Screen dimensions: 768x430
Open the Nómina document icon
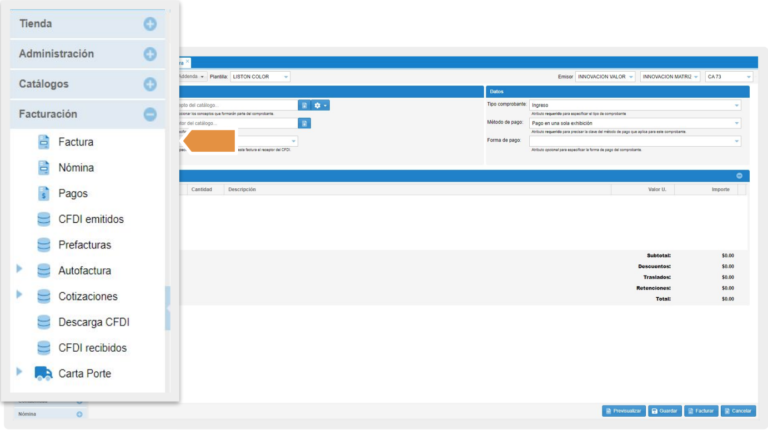pos(44,168)
